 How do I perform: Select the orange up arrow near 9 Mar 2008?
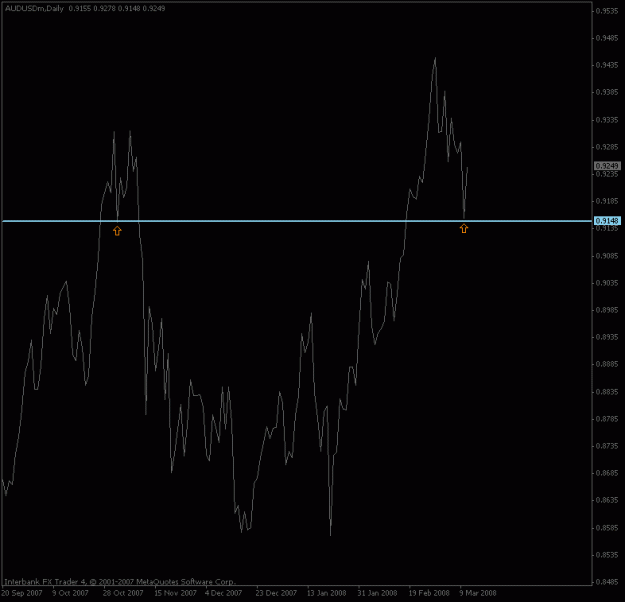464,228
